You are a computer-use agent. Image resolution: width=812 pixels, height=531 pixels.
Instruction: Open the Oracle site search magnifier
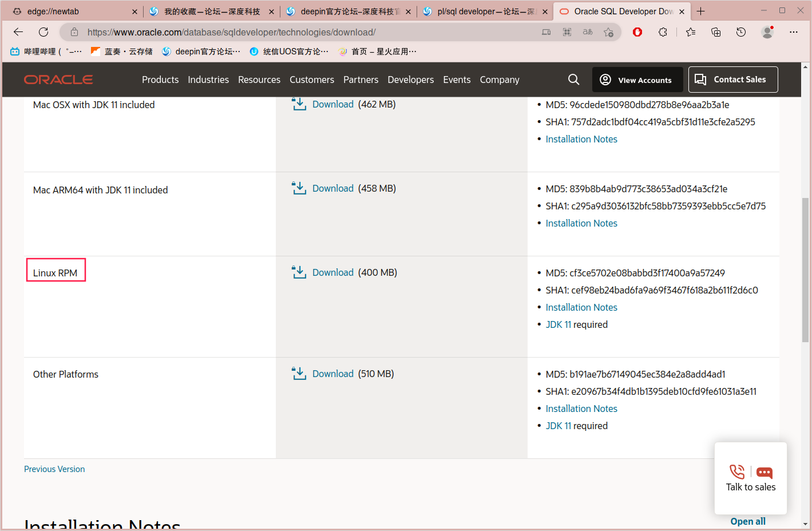click(574, 80)
